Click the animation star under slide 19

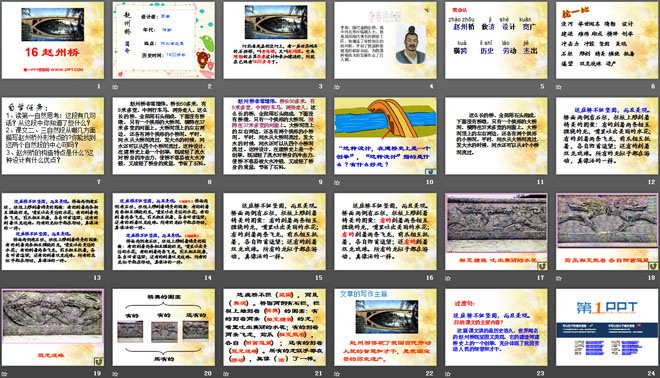click(x=4, y=373)
